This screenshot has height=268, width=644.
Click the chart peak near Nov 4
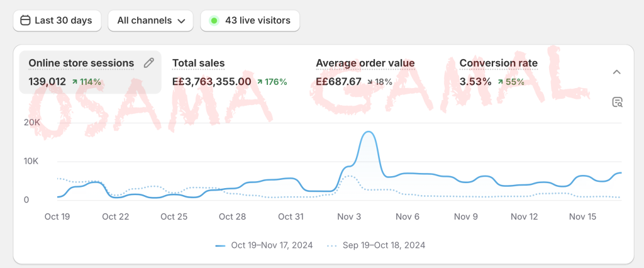(x=369, y=132)
